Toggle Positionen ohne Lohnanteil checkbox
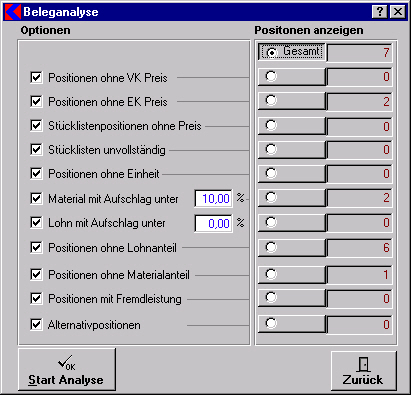 point(36,247)
